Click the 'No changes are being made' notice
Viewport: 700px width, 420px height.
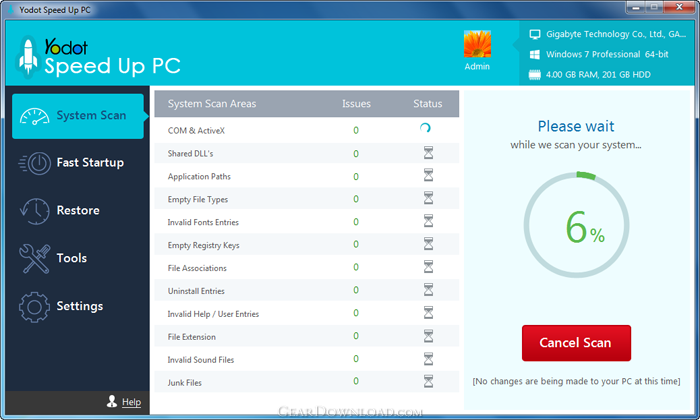(x=576, y=381)
